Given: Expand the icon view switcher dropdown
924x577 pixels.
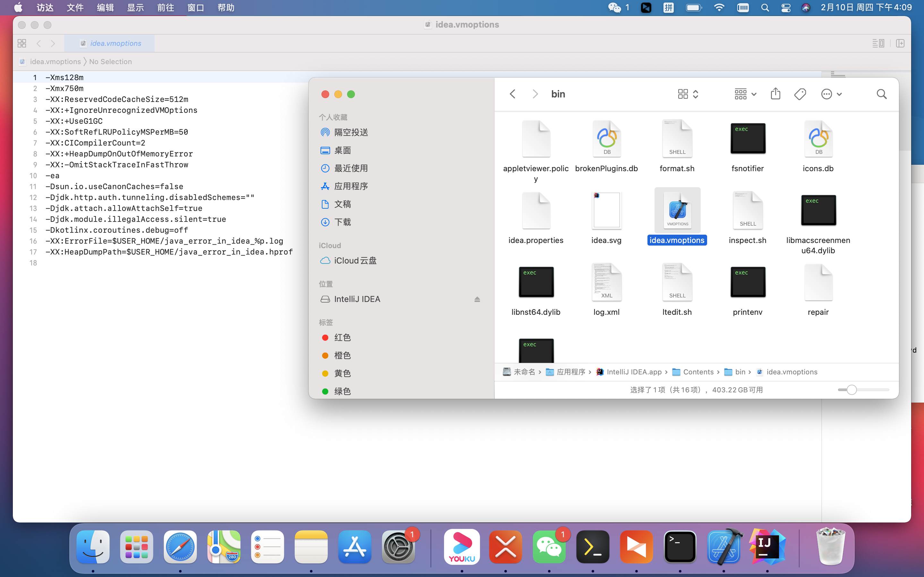Looking at the screenshot, I should 688,94.
